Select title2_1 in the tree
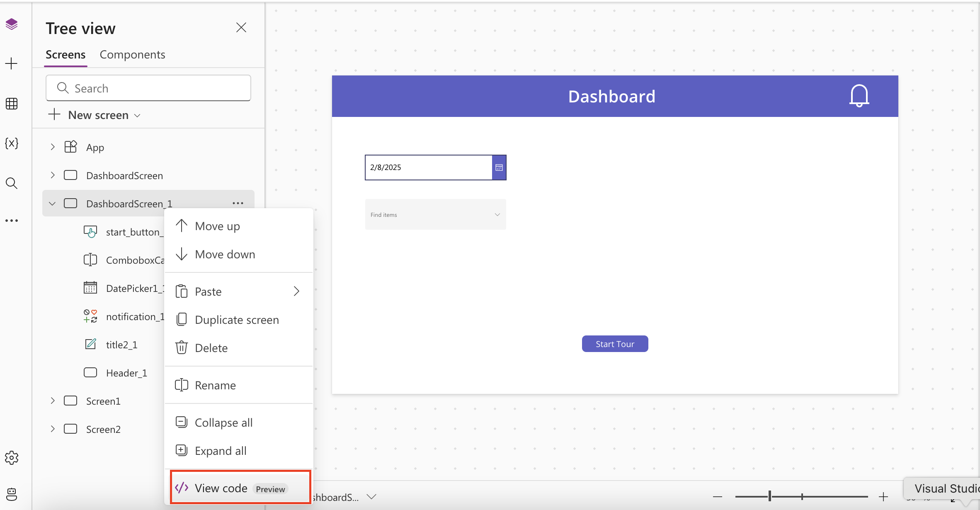This screenshot has height=510, width=980. (121, 345)
